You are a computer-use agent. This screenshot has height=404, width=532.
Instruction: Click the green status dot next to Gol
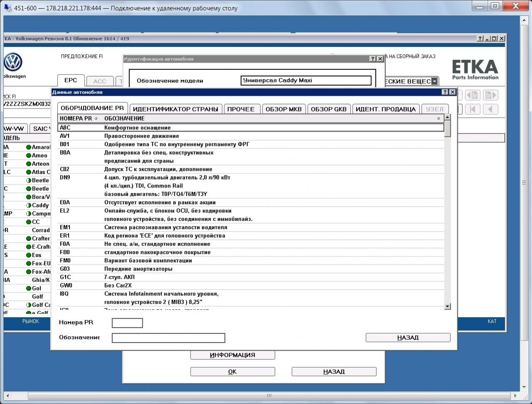[29, 288]
